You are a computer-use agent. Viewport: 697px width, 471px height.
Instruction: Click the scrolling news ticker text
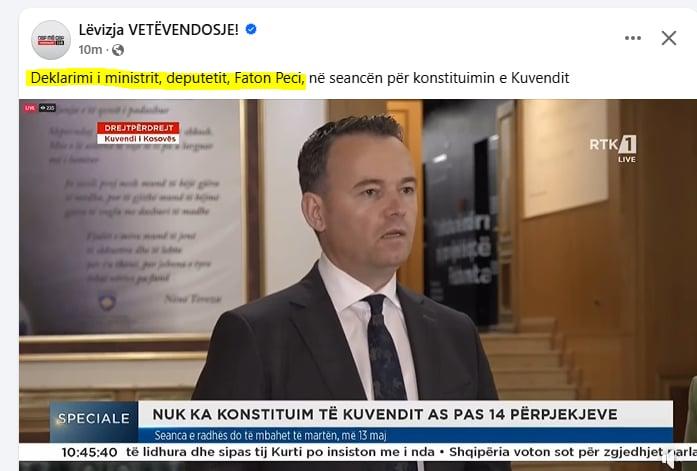(411, 452)
